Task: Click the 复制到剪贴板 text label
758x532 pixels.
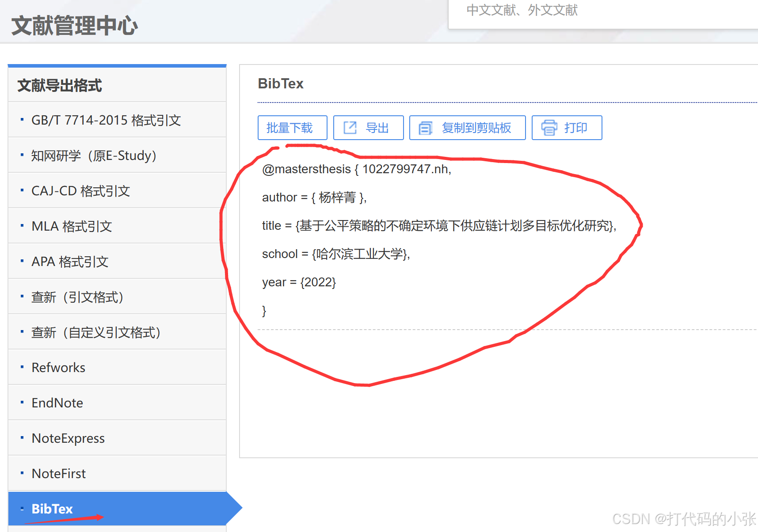Action: [x=476, y=128]
